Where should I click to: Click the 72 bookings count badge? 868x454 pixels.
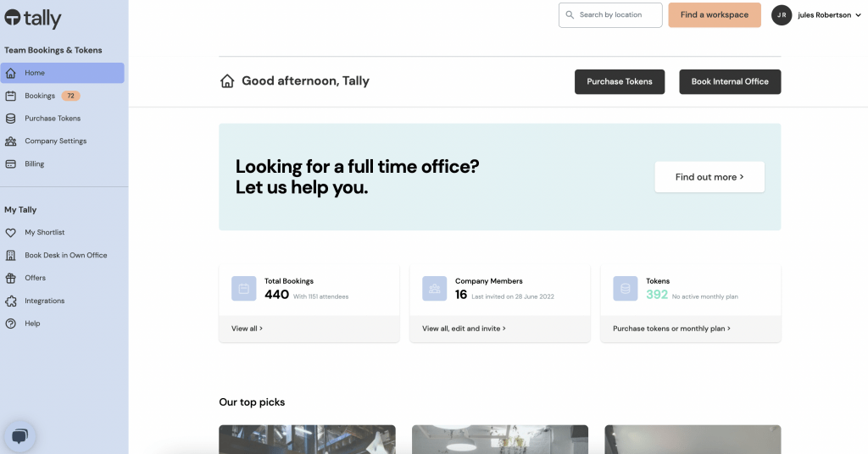pos(71,96)
